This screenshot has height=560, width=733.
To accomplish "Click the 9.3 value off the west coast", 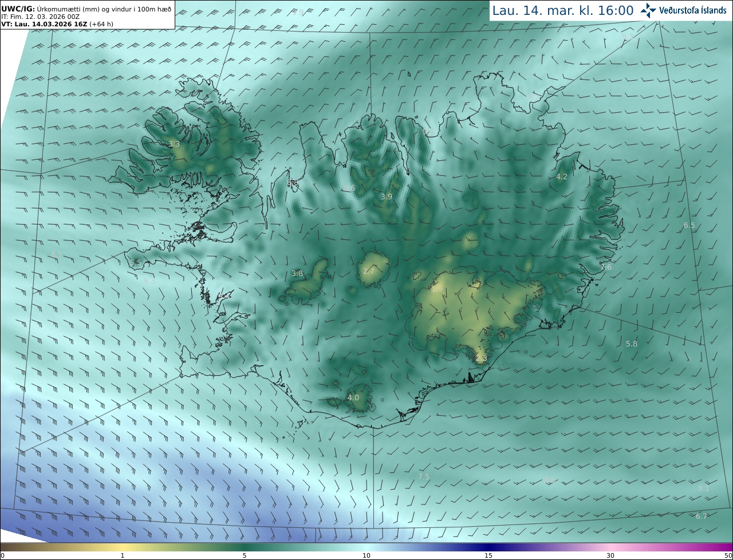I will [149, 281].
